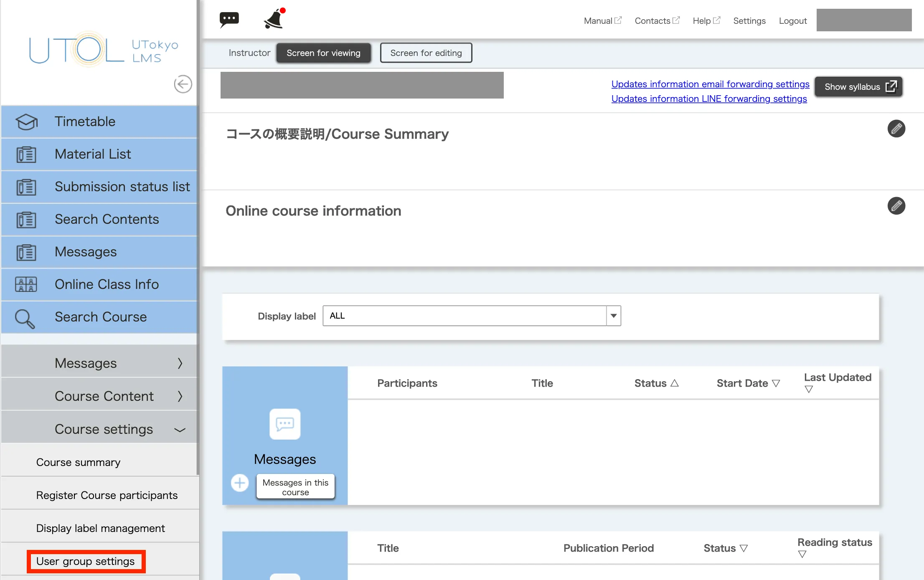The height and width of the screenshot is (580, 924).
Task: Switch to Screen for editing
Action: coord(426,53)
